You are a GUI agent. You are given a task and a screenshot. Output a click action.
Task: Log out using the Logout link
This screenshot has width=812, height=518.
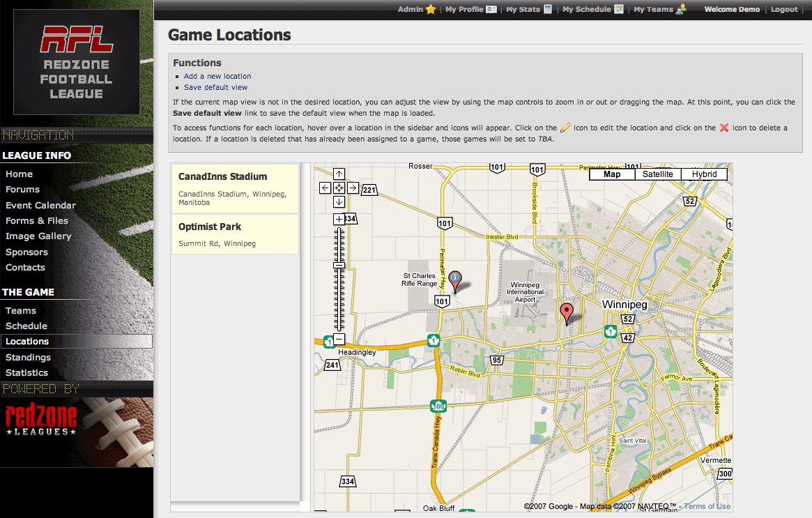coord(784,9)
